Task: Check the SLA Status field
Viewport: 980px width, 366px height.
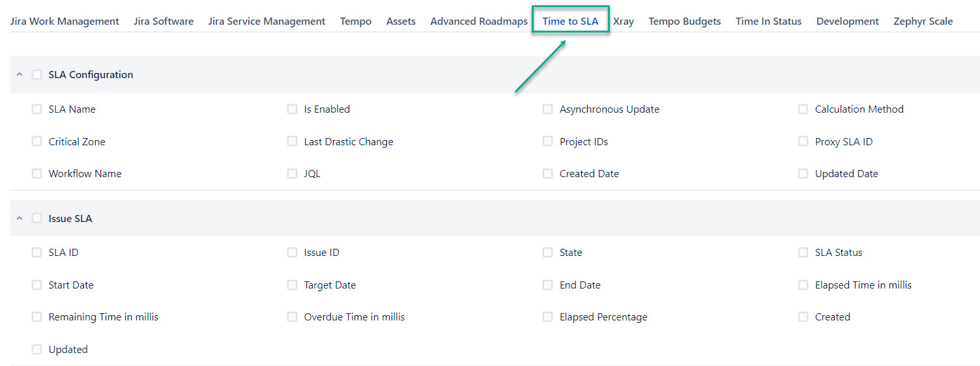Action: coord(803,253)
